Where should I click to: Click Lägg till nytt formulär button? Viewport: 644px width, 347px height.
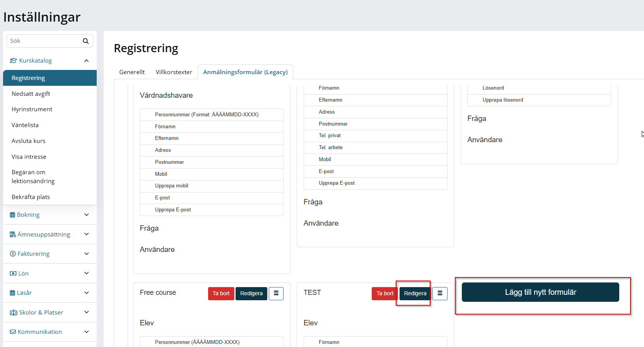click(x=540, y=292)
